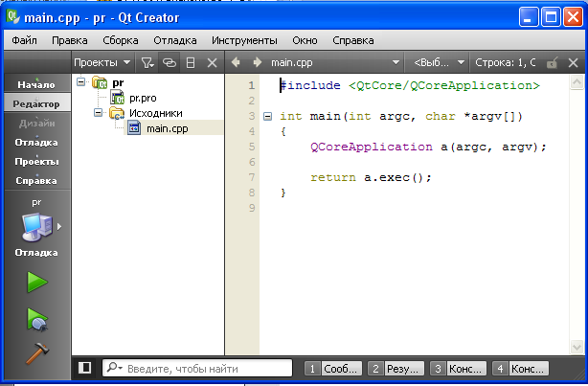Image resolution: width=588 pixels, height=386 pixels.
Task: Maximize the Qt Creator window
Action: (x=551, y=17)
